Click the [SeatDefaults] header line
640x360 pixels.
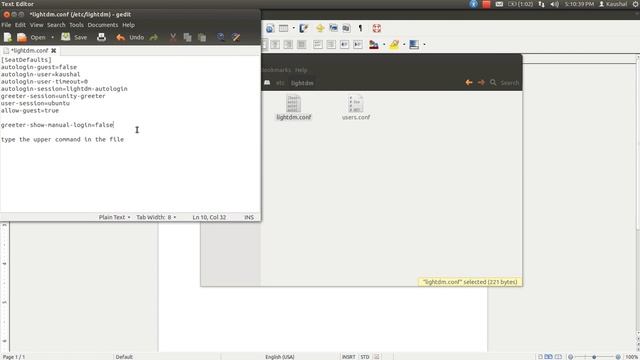[26, 60]
